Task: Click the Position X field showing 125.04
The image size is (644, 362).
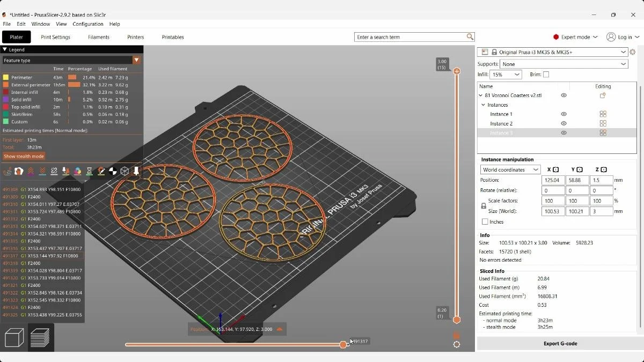Action: [x=553, y=180]
